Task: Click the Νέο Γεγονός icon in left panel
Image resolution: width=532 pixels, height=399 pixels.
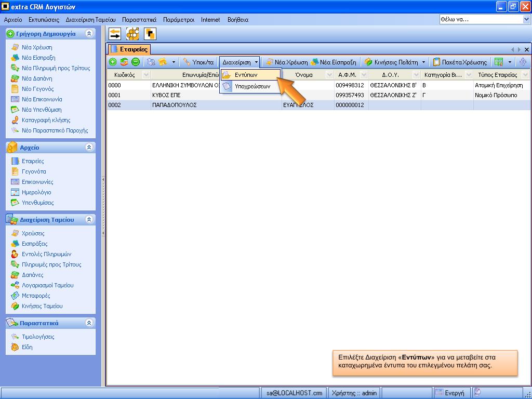Action: tap(15, 89)
